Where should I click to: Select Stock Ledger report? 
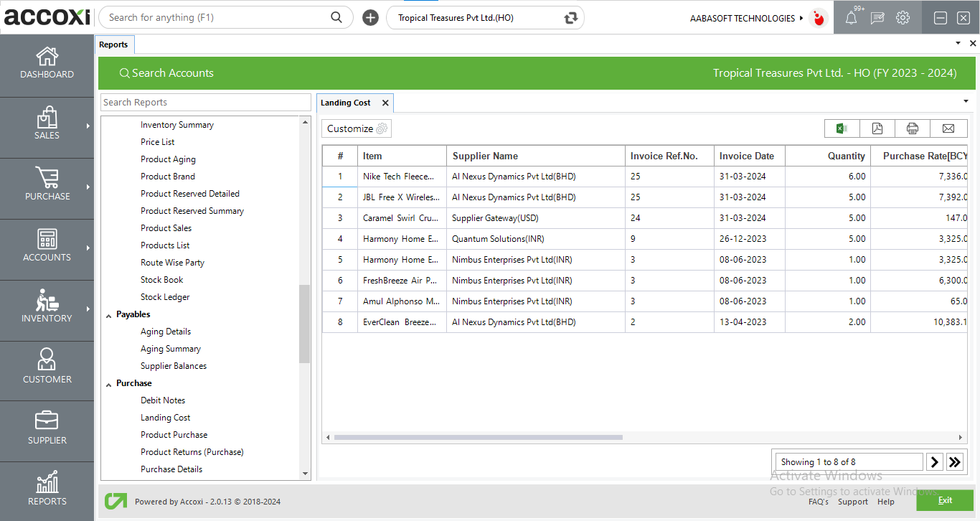point(165,297)
